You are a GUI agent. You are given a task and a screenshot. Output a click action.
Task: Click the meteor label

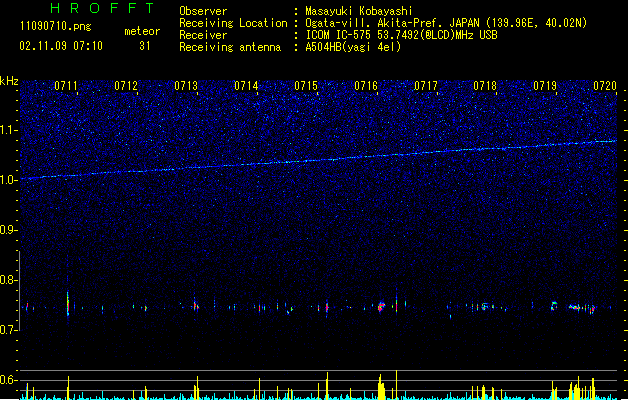(142, 31)
